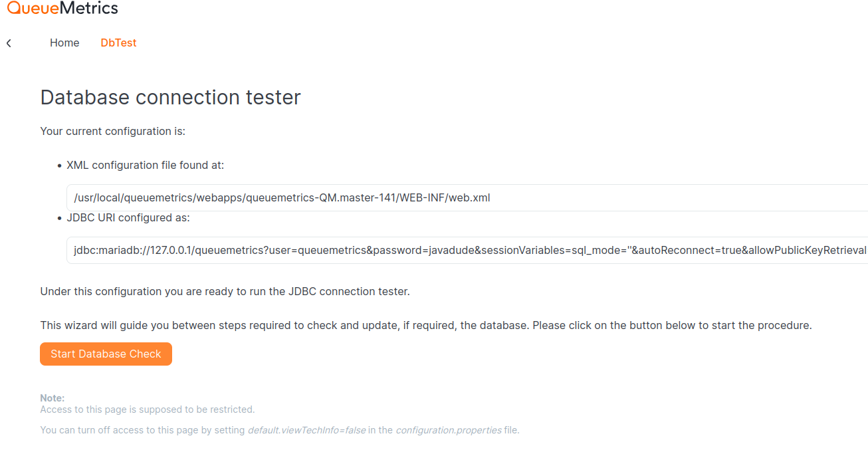Click the 'Access to this page' restriction notice
Image resolution: width=868 pixels, height=466 pixels.
click(147, 409)
